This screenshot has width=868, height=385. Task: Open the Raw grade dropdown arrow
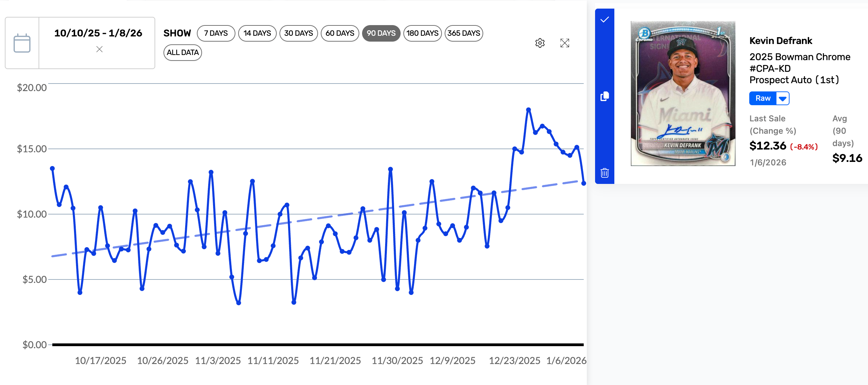tap(783, 99)
